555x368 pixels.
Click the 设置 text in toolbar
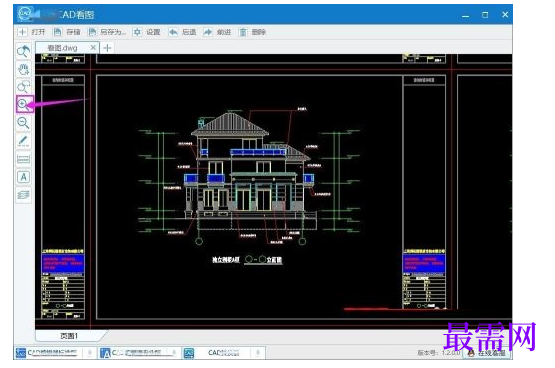tap(153, 32)
